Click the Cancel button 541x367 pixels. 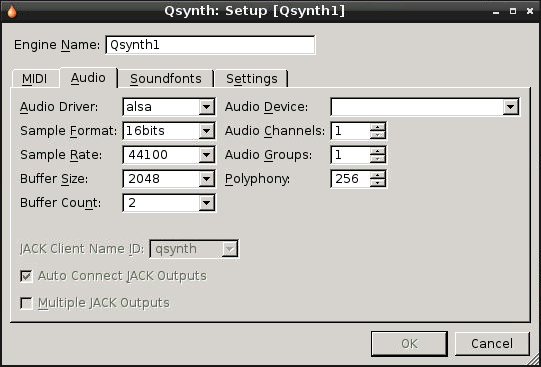click(x=492, y=344)
